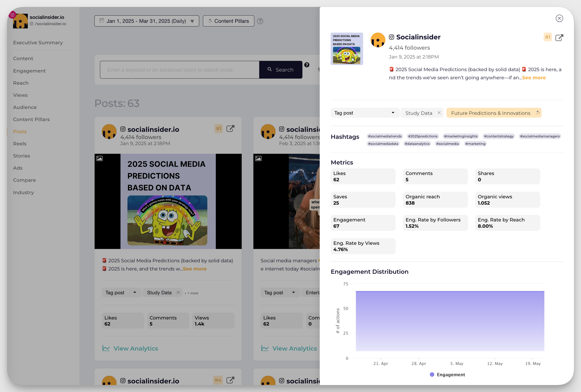Click the /socialinsider.io handle in sidebar
The image size is (581, 392).
pyautogui.click(x=51, y=24)
